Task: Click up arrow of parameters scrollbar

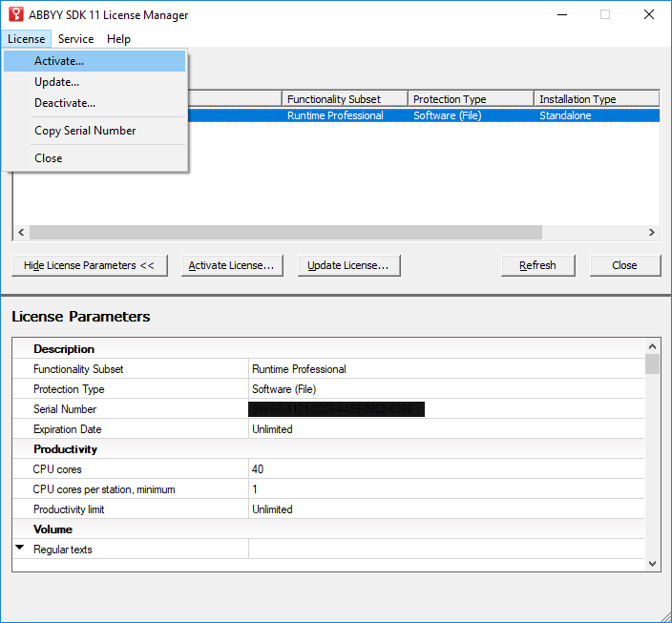Action: point(652,346)
